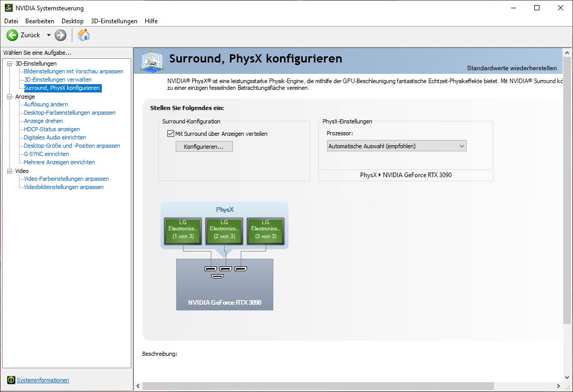
Task: Open the 3D-Einstellungen menu
Action: click(114, 21)
